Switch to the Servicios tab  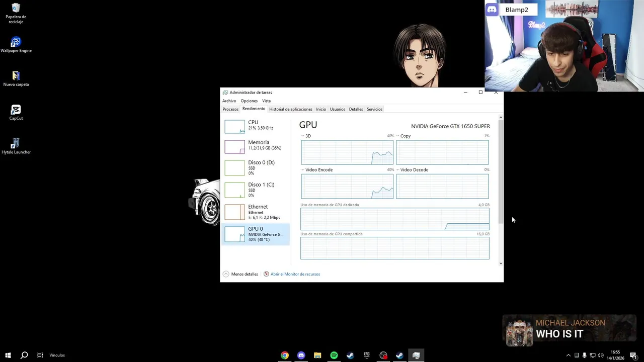point(374,109)
